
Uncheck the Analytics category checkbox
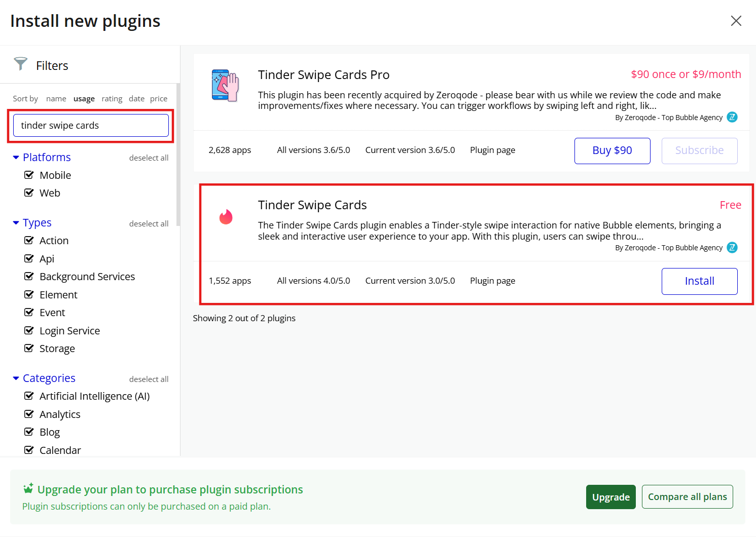coord(29,414)
